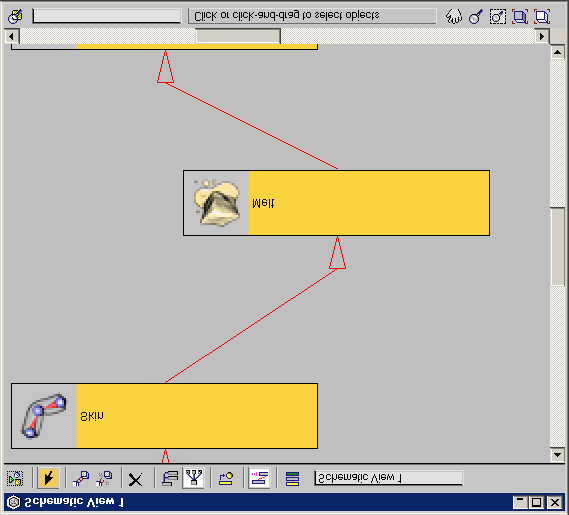Click the Delete Objects X icon
This screenshot has height=515, width=569.
click(135, 479)
